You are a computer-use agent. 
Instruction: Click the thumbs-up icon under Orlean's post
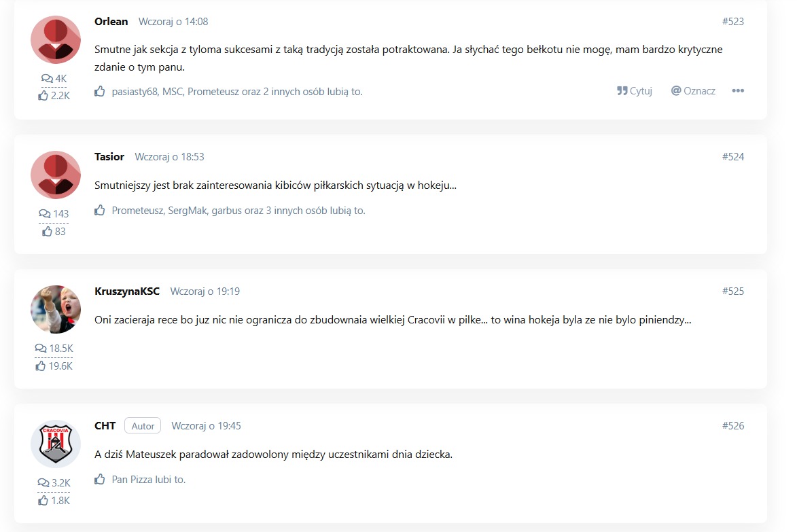click(x=100, y=92)
